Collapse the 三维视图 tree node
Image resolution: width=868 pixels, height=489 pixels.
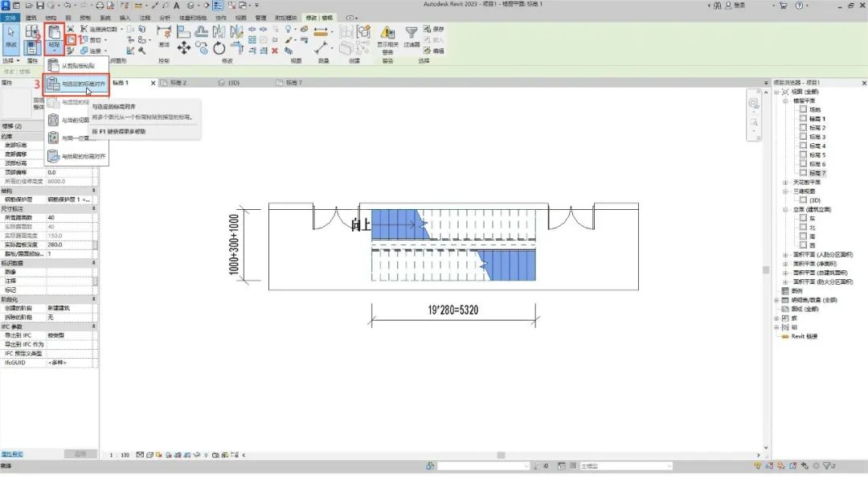pyautogui.click(x=785, y=191)
